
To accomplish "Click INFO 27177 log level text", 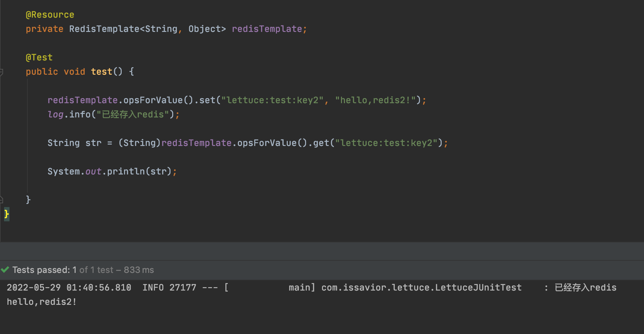I will [169, 288].
